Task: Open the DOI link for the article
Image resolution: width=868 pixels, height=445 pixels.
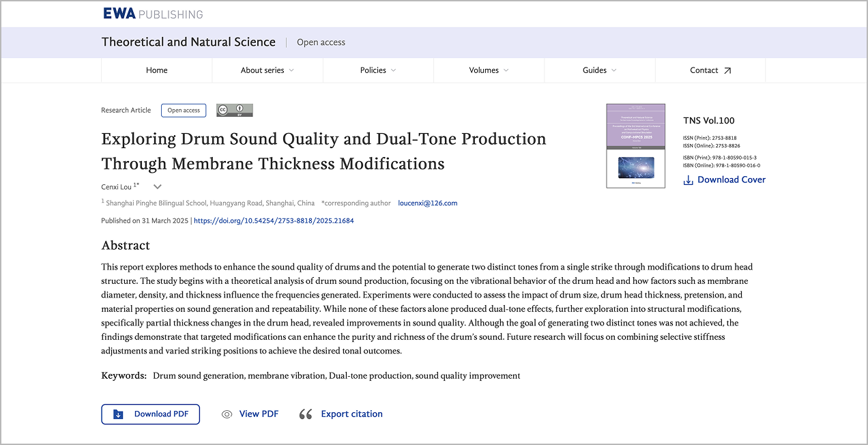Action: tap(274, 221)
